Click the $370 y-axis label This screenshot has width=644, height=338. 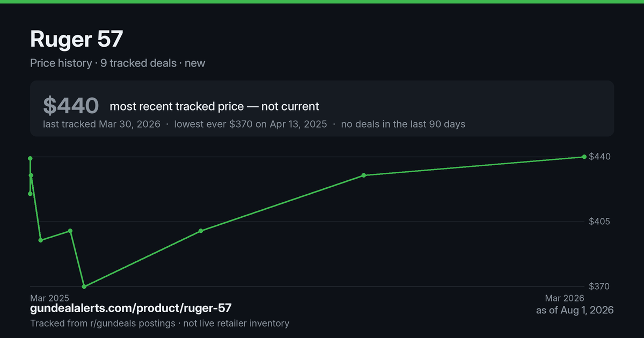(x=599, y=286)
